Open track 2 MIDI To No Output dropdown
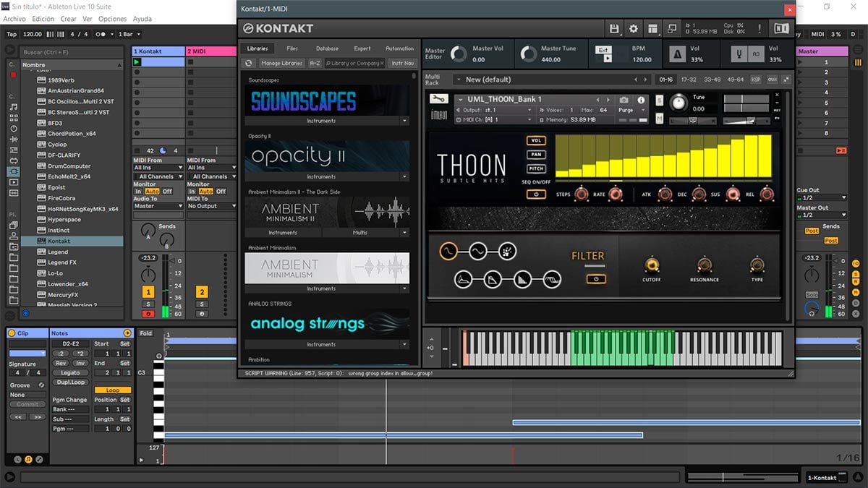This screenshot has height=488, width=868. [x=212, y=206]
